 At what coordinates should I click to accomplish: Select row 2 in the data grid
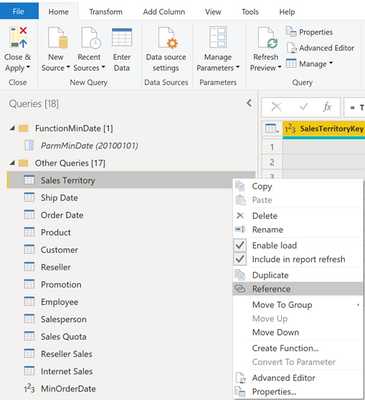[272, 162]
